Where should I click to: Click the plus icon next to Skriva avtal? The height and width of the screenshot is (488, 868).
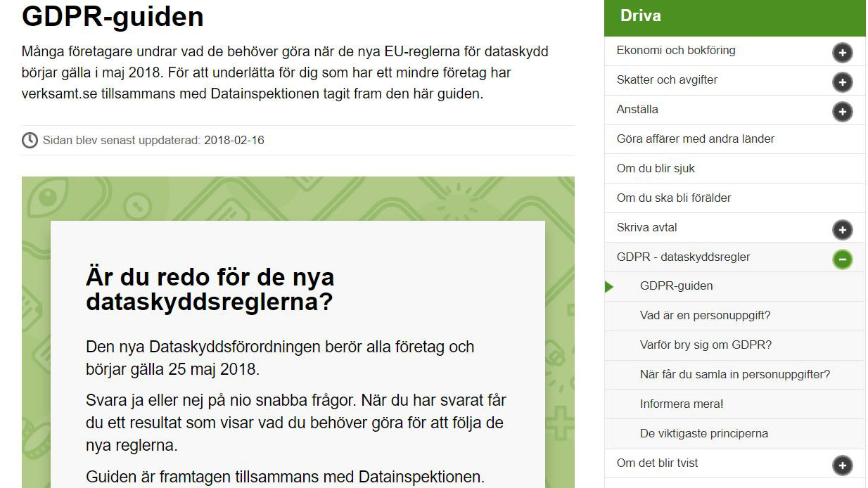coord(842,229)
